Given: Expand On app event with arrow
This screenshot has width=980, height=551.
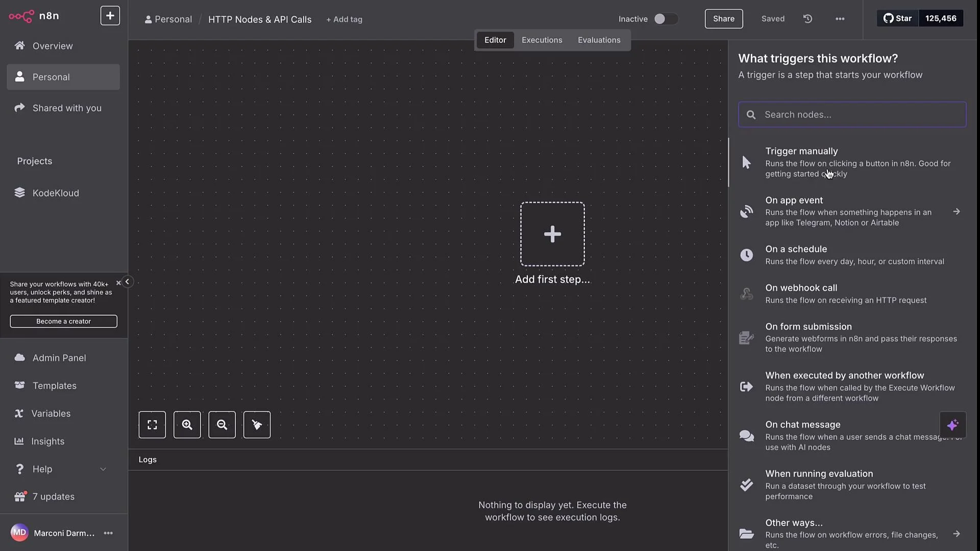Looking at the screenshot, I should [957, 211].
